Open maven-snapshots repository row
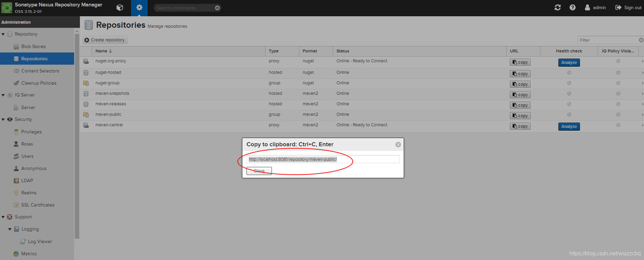This screenshot has height=260, width=644. click(362, 94)
